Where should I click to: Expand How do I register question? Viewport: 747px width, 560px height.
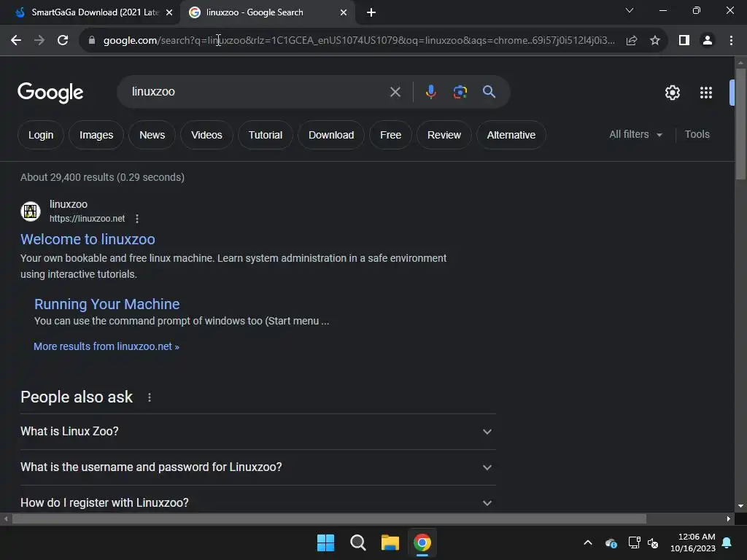tap(258, 503)
